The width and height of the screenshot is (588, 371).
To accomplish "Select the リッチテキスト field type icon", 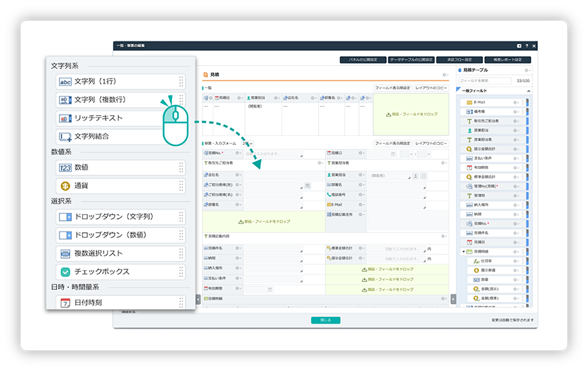I will [65, 118].
